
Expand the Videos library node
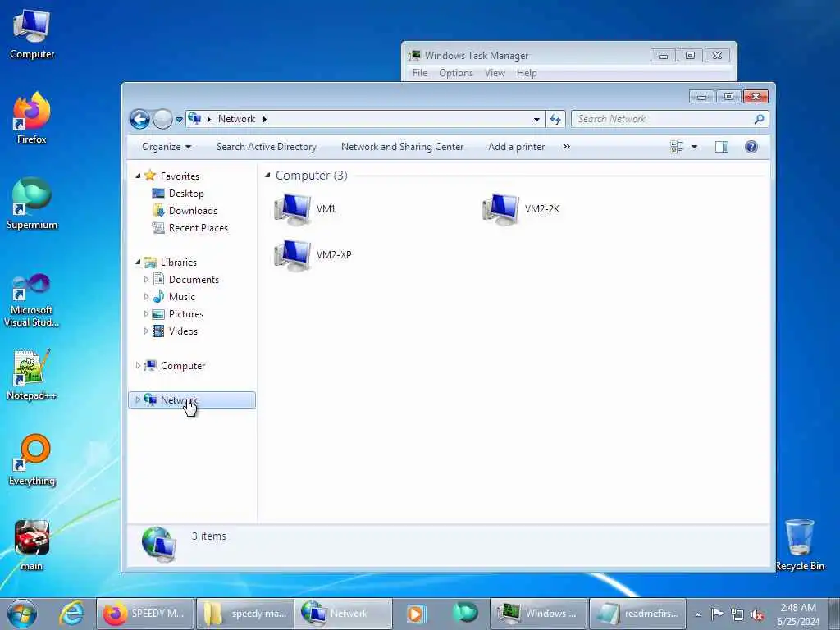(146, 331)
